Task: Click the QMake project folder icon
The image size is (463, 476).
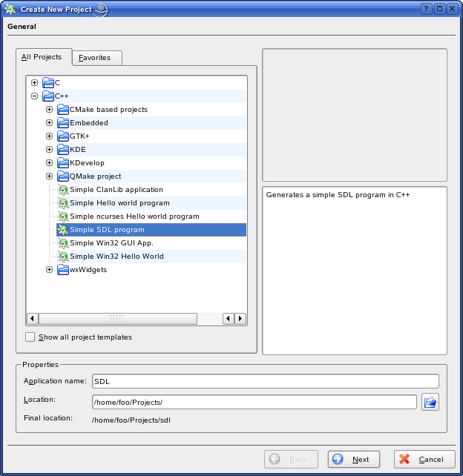Action: [x=63, y=176]
